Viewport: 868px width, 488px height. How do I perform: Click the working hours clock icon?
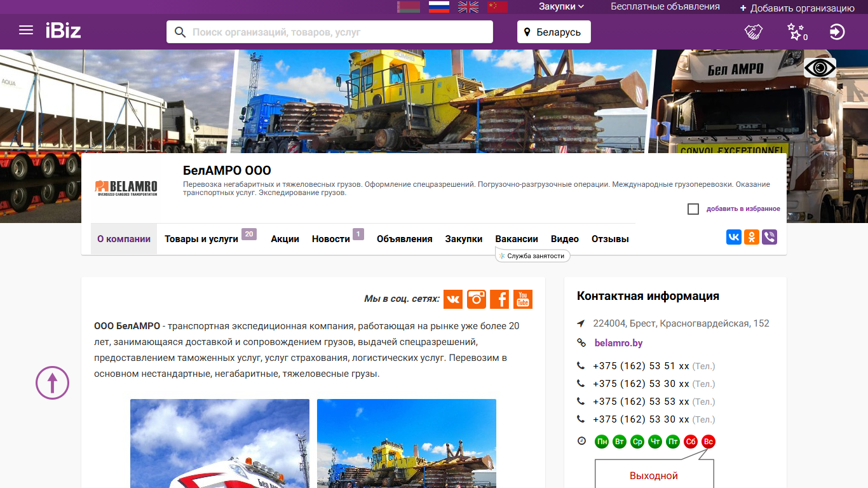[x=581, y=441]
